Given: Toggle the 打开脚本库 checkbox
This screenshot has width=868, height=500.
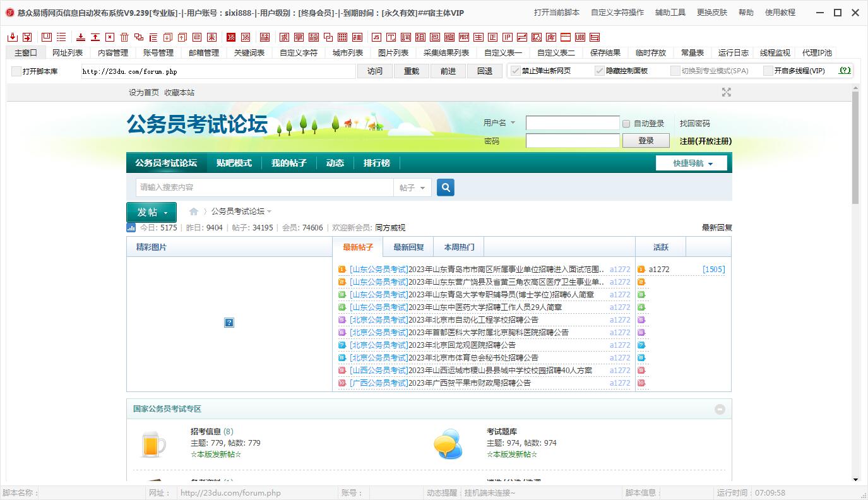Looking at the screenshot, I should 16,71.
